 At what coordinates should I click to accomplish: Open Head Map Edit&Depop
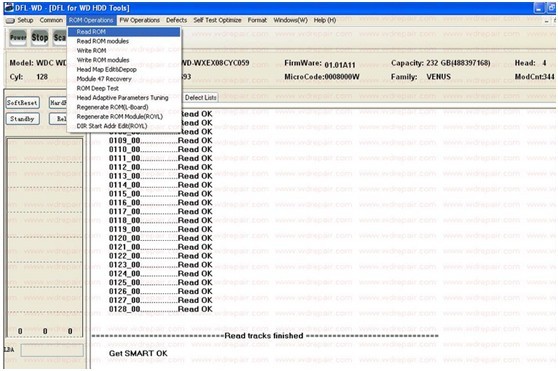[x=124, y=69]
